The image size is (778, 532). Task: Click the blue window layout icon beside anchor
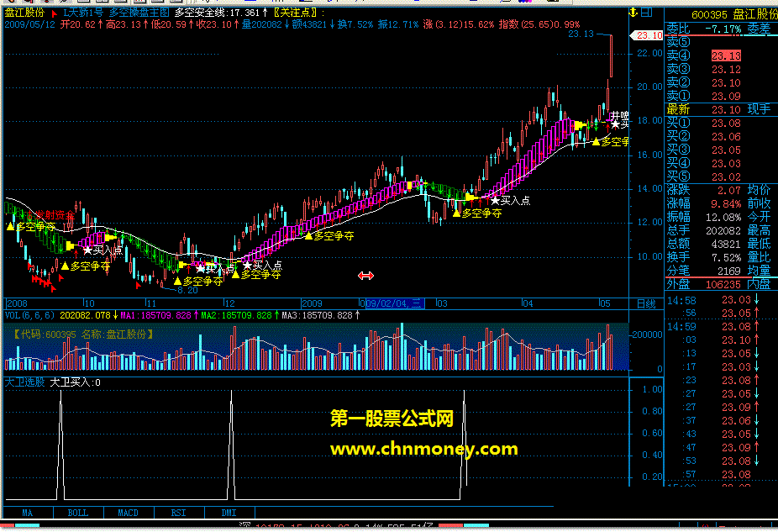coord(647,13)
